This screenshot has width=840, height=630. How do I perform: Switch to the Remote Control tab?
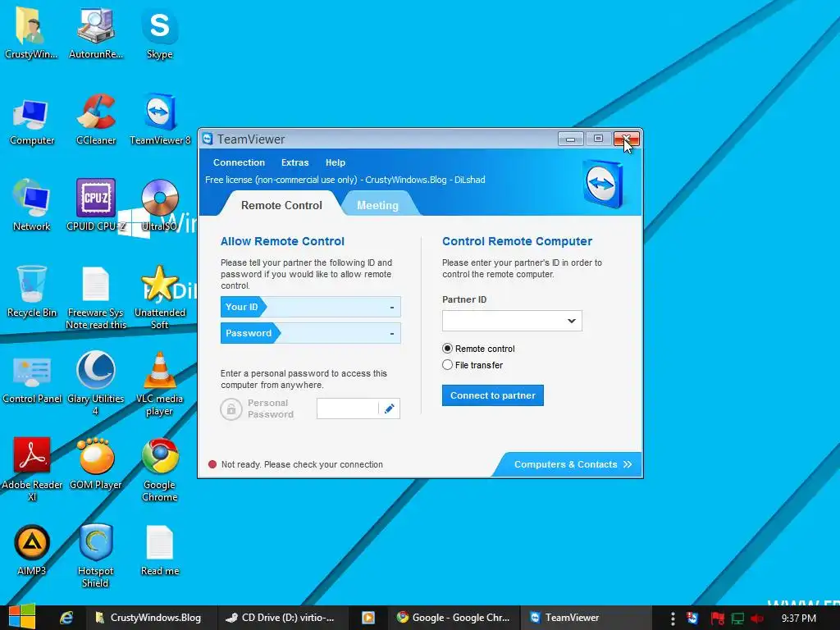(281, 205)
